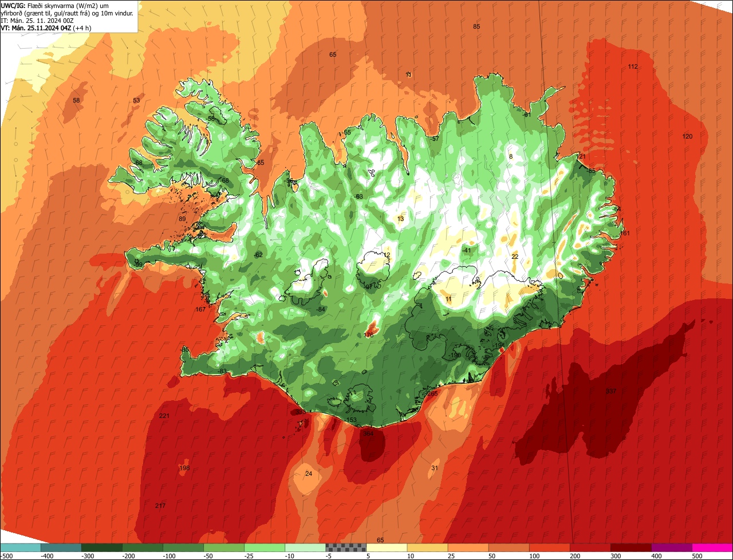Pick the pale green -10 to -5 swatch
Viewport: 733px width, 560px height.
(x=305, y=547)
